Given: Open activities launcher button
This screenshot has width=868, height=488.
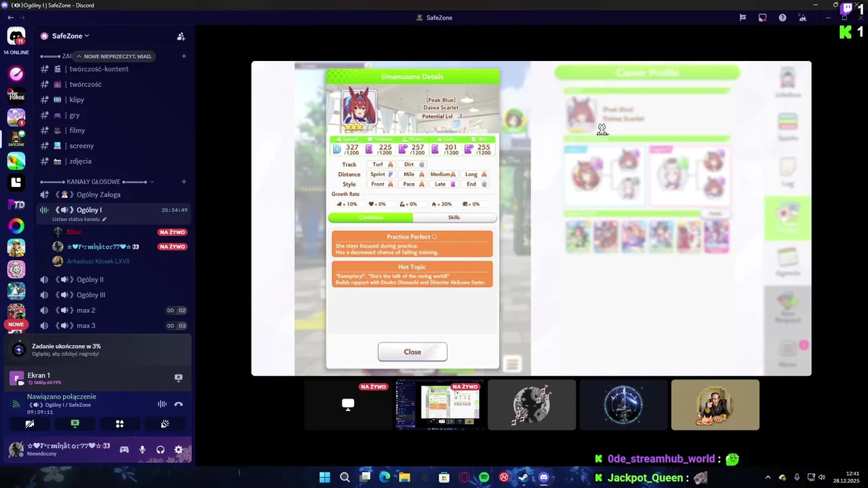Looking at the screenshot, I should click(119, 424).
